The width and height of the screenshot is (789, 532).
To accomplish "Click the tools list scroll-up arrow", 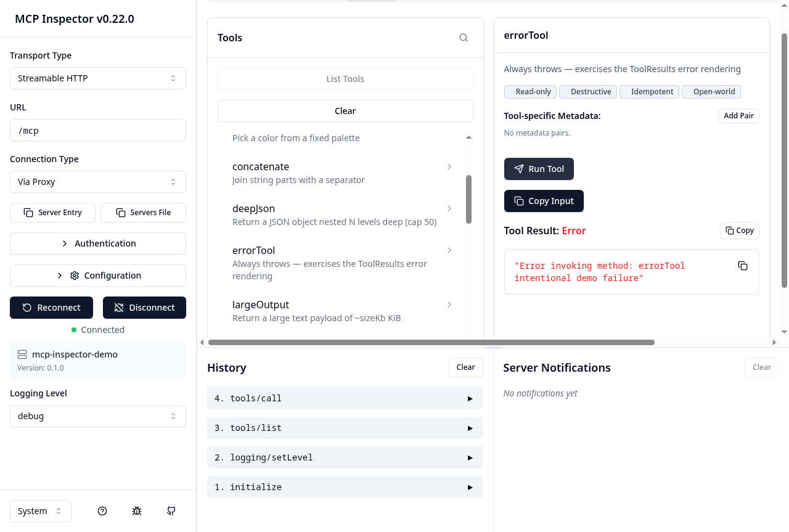I will click(468, 137).
